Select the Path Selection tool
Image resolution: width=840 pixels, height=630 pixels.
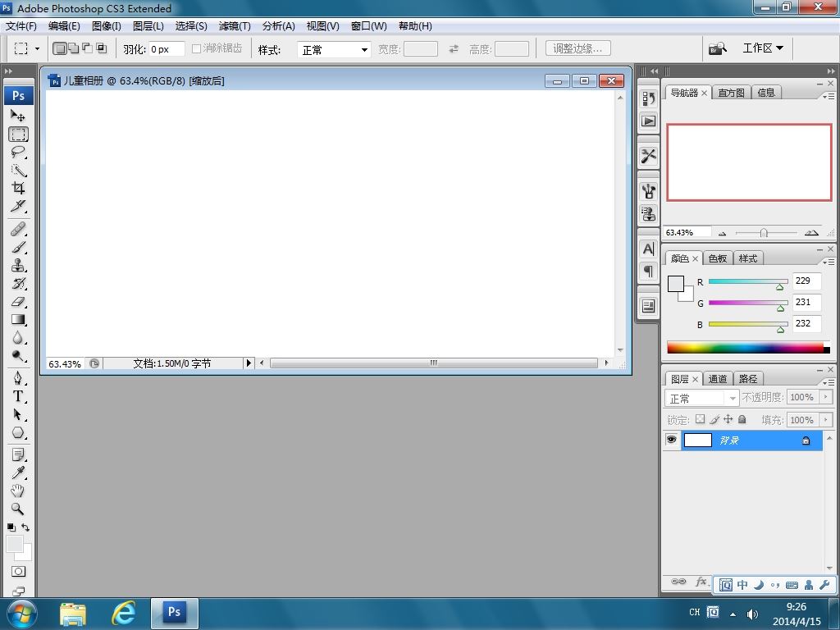pyautogui.click(x=18, y=414)
